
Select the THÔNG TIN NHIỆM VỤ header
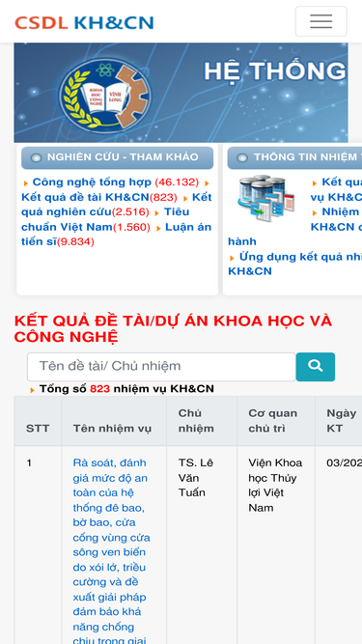click(x=294, y=157)
